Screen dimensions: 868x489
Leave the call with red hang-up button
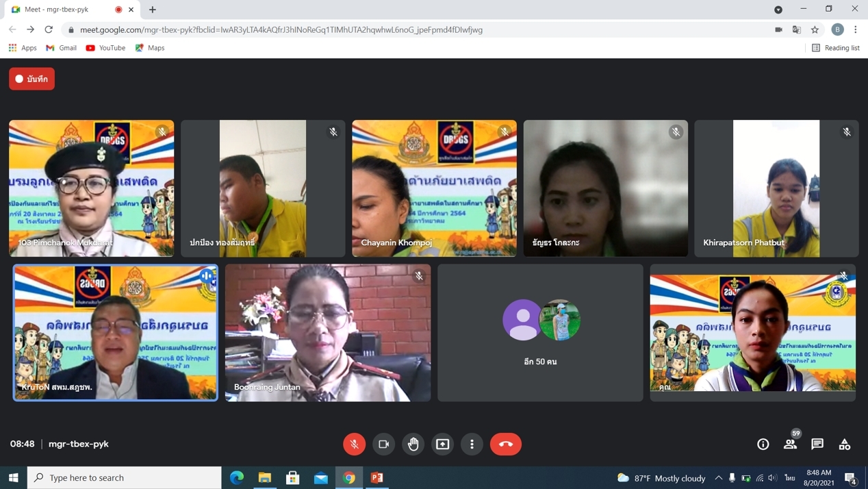[x=505, y=444]
